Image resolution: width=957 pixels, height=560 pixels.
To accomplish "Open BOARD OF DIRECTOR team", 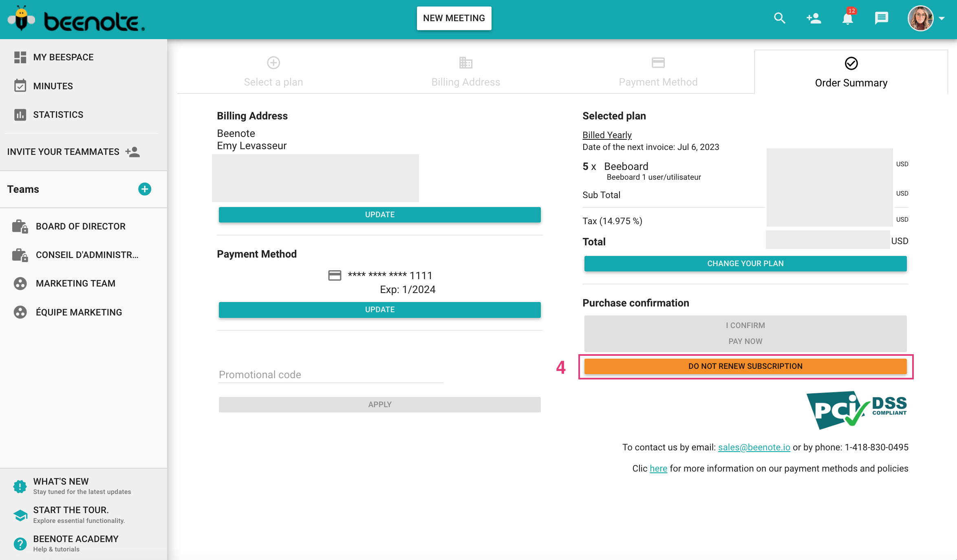I will (80, 226).
